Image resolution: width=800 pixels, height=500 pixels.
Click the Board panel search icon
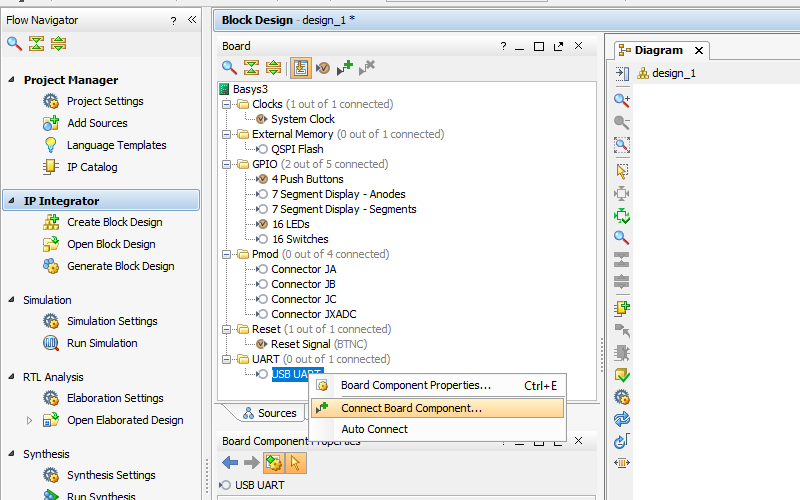(229, 67)
